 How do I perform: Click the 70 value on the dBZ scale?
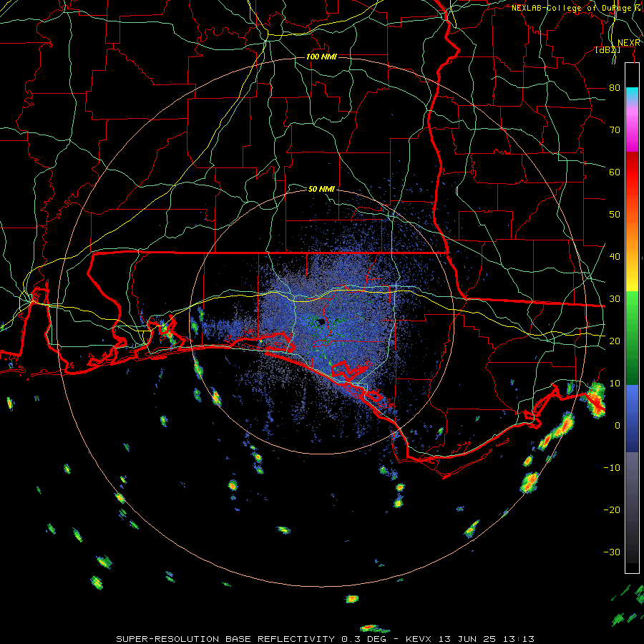(x=615, y=130)
